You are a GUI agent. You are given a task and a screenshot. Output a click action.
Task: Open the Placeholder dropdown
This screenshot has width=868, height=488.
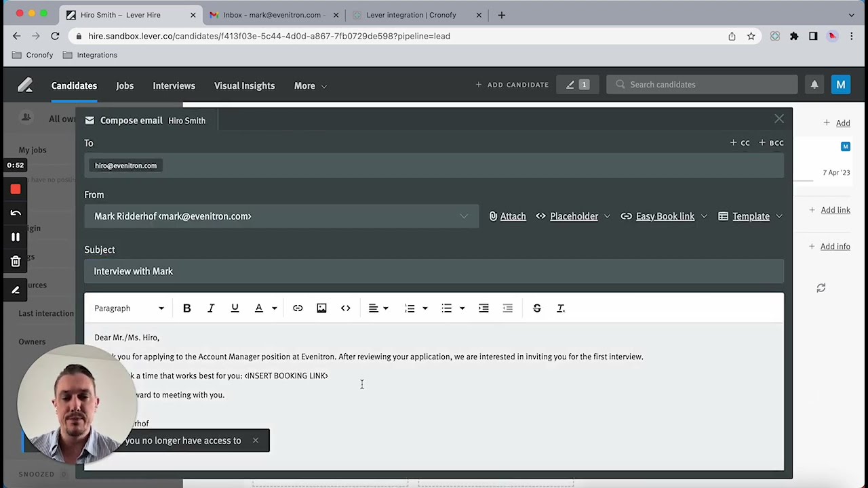[x=573, y=216]
